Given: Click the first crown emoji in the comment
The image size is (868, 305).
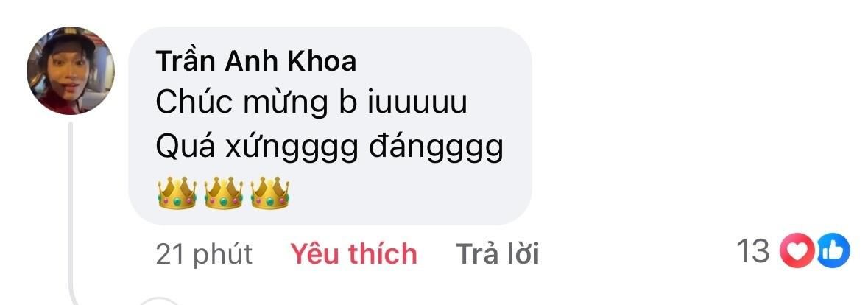Looking at the screenshot, I should point(177,193).
